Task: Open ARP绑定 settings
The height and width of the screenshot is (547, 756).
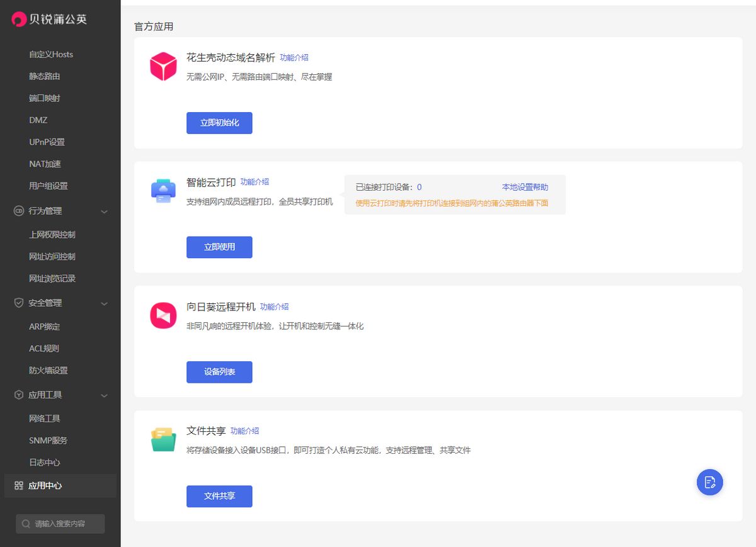Action: click(x=44, y=326)
